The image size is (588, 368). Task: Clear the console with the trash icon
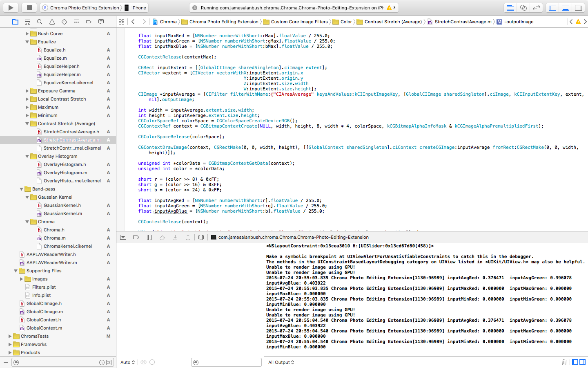pos(564,362)
